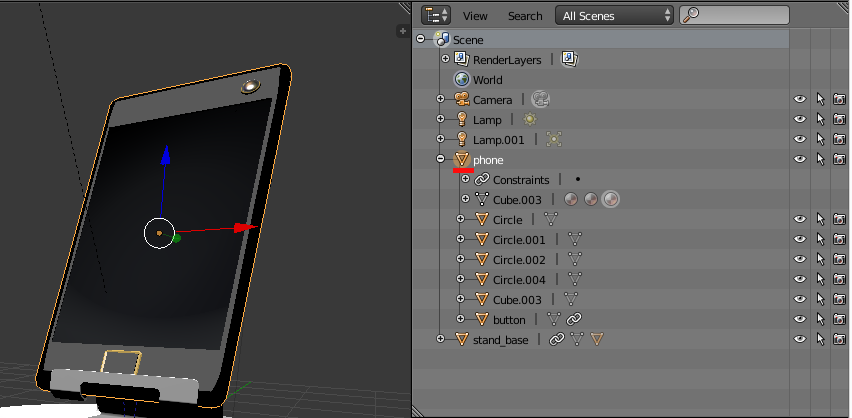Image resolution: width=852 pixels, height=418 pixels.
Task: Open the All Scenes display mode dropdown
Action: 614,16
